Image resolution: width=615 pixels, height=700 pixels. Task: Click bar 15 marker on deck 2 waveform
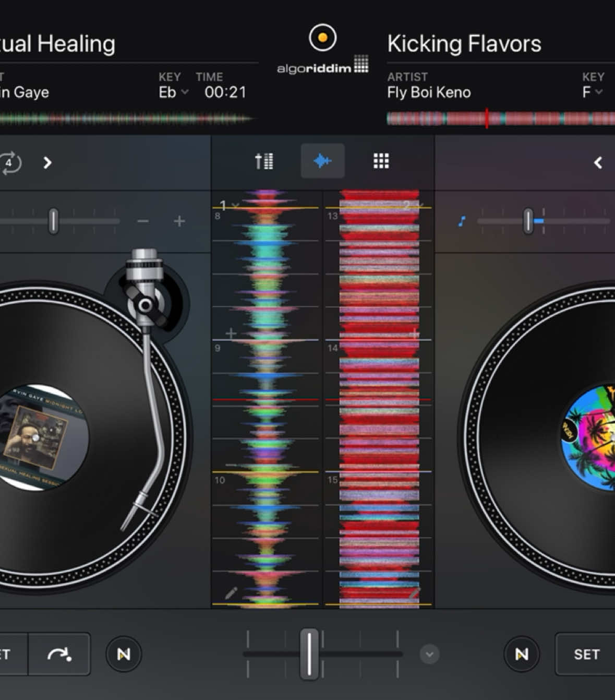[x=333, y=480]
